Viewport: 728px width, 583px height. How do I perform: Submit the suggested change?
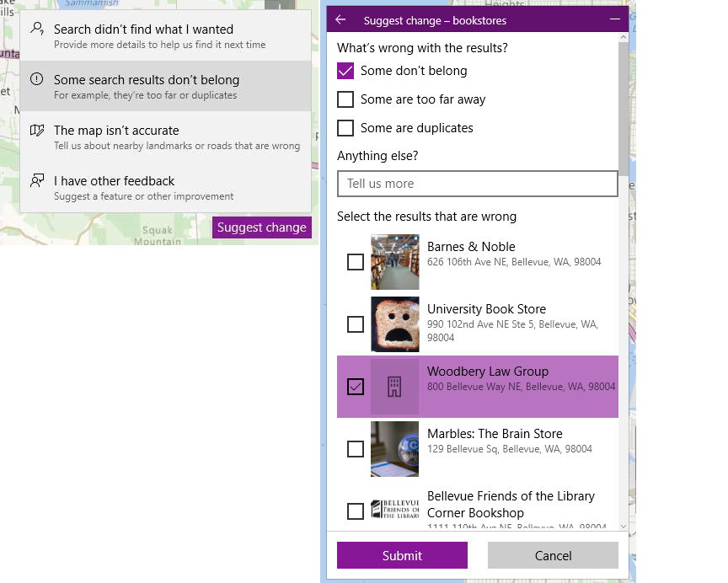(402, 555)
